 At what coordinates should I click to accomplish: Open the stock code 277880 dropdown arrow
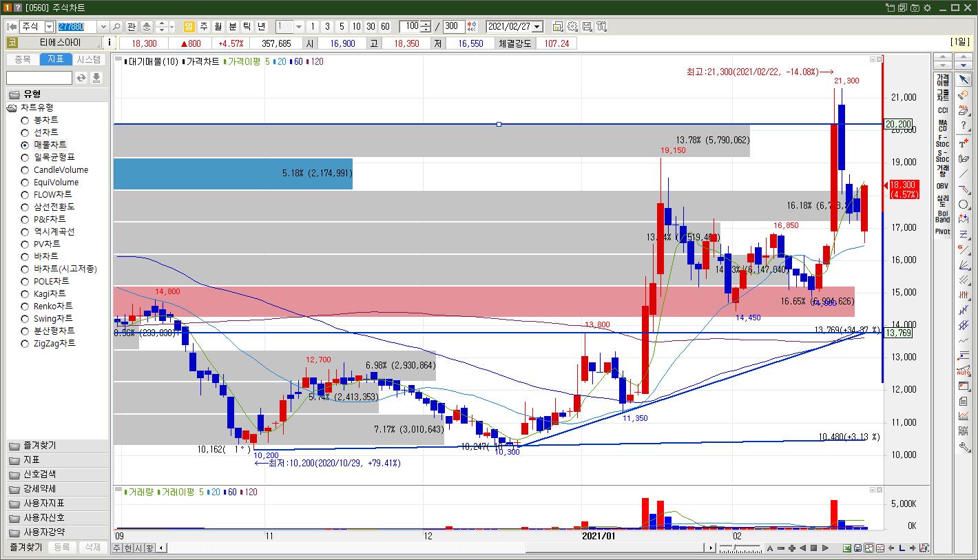(103, 26)
